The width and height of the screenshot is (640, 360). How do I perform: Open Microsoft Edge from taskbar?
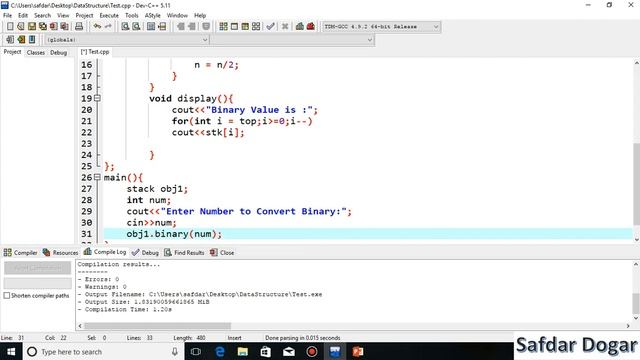point(220,351)
